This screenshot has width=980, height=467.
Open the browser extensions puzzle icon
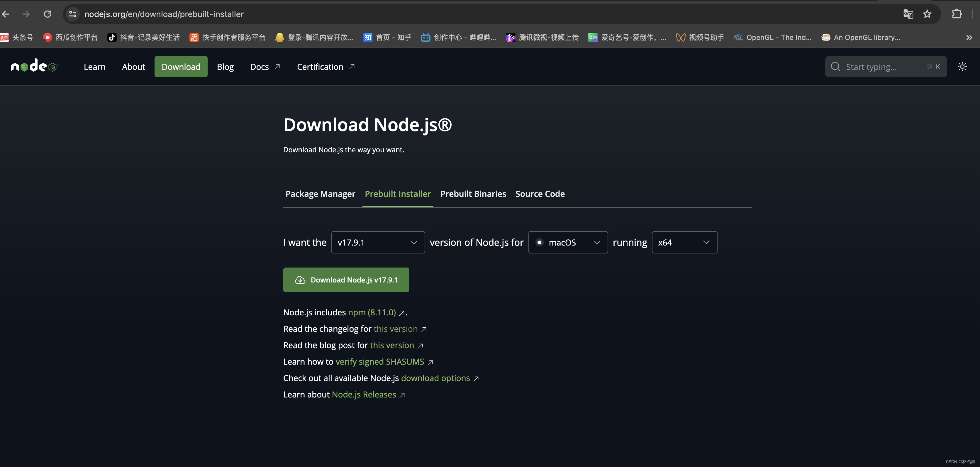point(957,14)
